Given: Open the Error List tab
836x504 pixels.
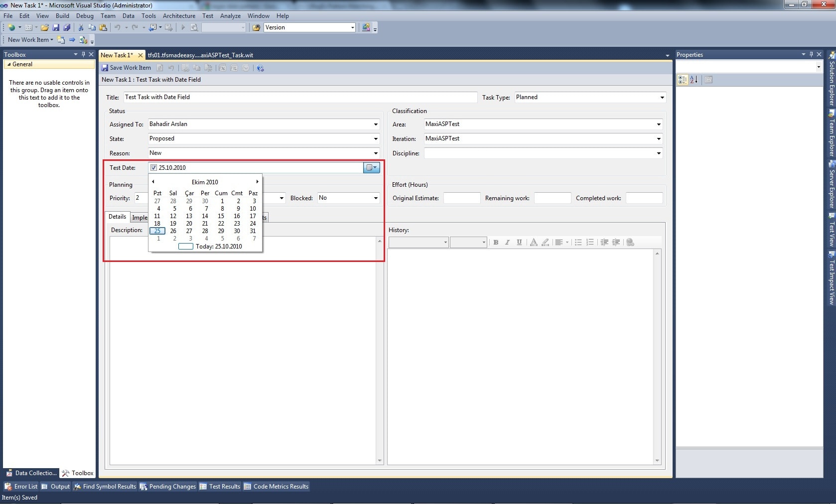Looking at the screenshot, I should (21, 487).
